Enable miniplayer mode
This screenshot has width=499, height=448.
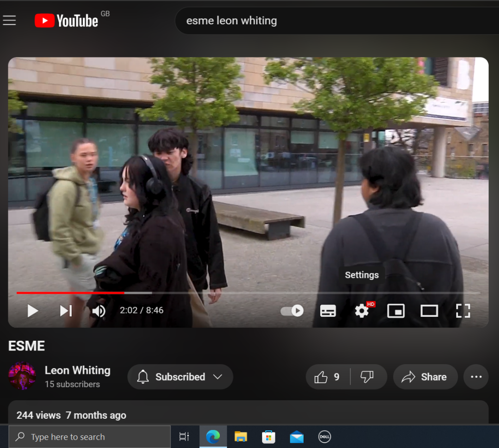click(396, 311)
